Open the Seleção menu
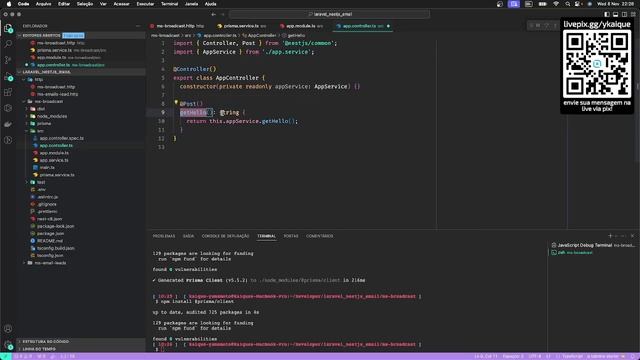This screenshot has height=360, width=640. click(85, 4)
